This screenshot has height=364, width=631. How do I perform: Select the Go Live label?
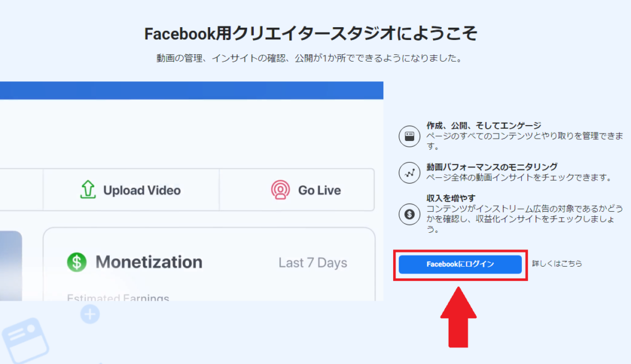pos(320,190)
